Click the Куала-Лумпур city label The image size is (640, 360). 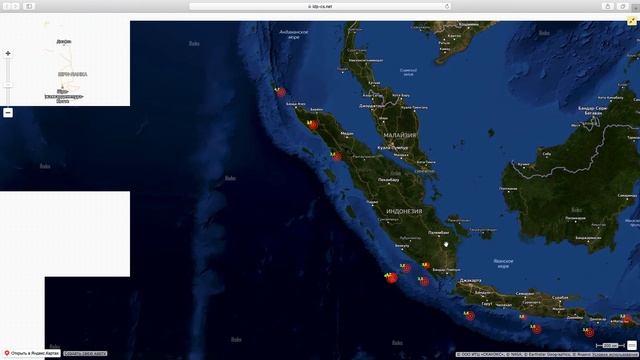click(x=393, y=148)
